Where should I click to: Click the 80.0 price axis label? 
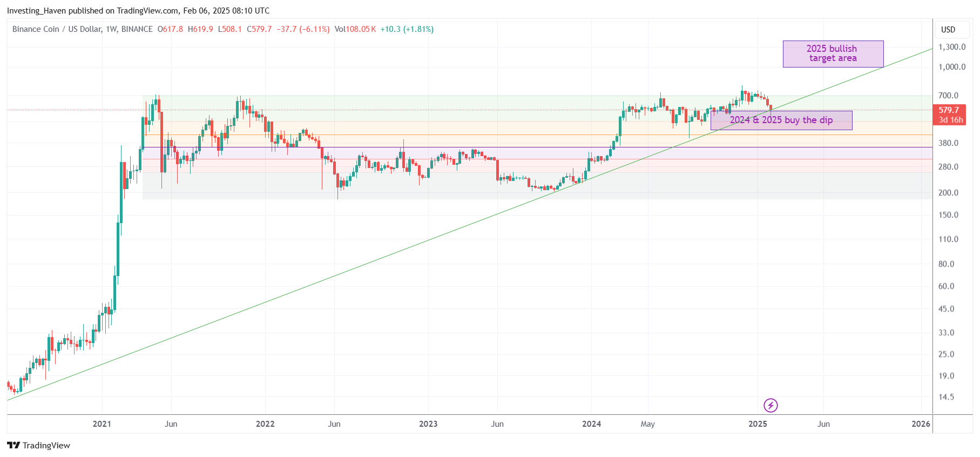[x=947, y=264]
